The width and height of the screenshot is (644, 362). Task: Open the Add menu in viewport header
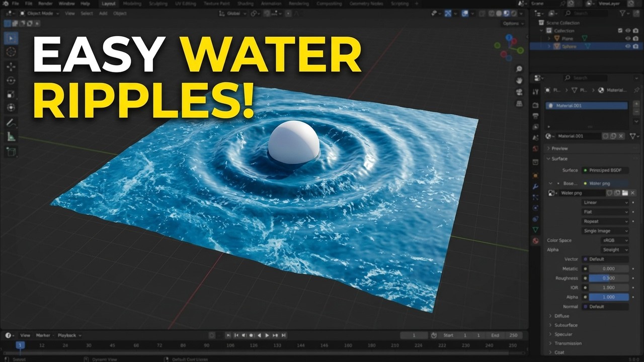point(103,14)
